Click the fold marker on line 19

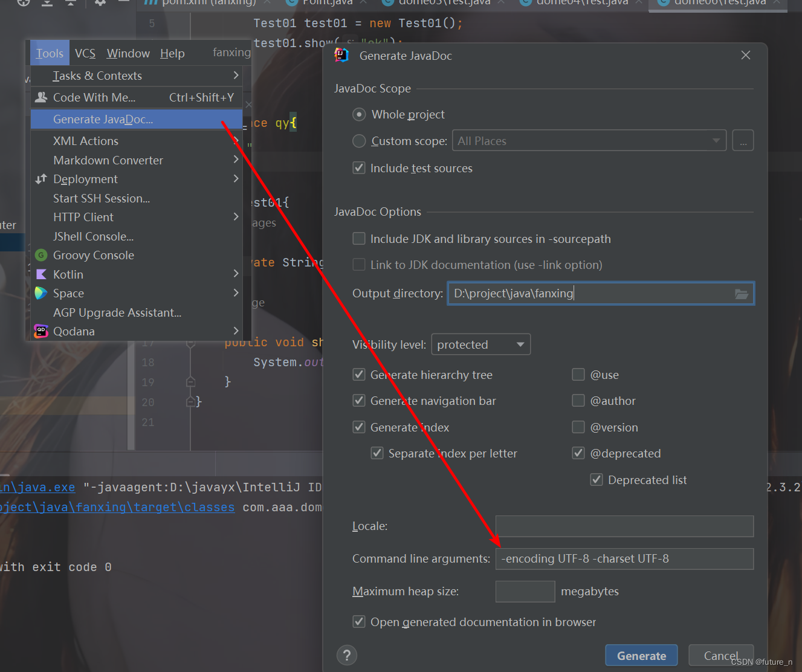(190, 382)
